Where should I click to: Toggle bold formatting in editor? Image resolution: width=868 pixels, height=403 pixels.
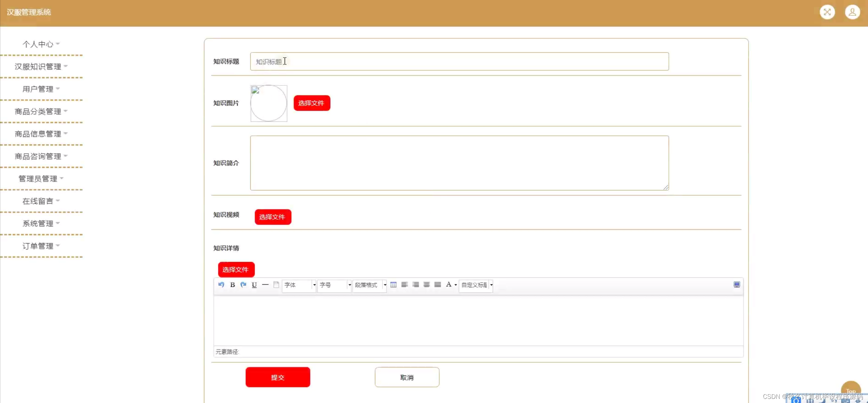click(x=232, y=285)
